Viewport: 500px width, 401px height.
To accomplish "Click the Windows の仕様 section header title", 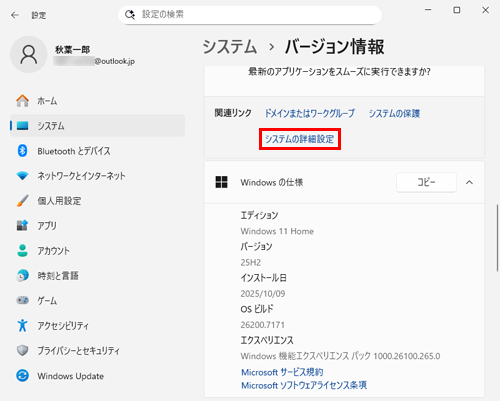I will tap(272, 182).
